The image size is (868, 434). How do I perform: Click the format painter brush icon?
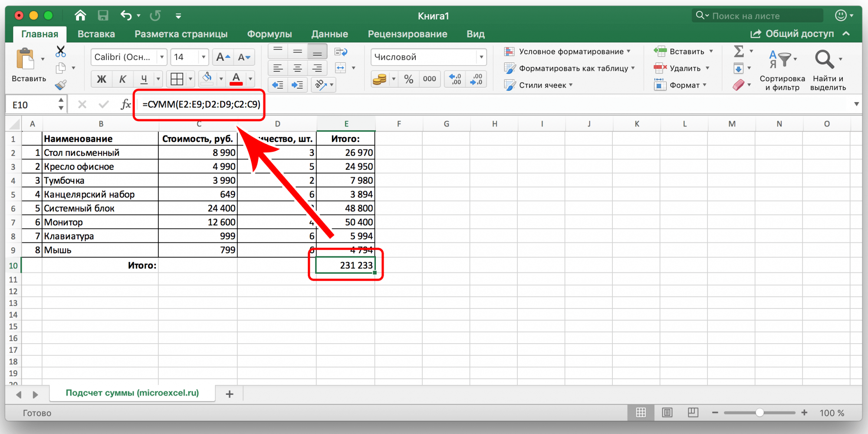61,85
